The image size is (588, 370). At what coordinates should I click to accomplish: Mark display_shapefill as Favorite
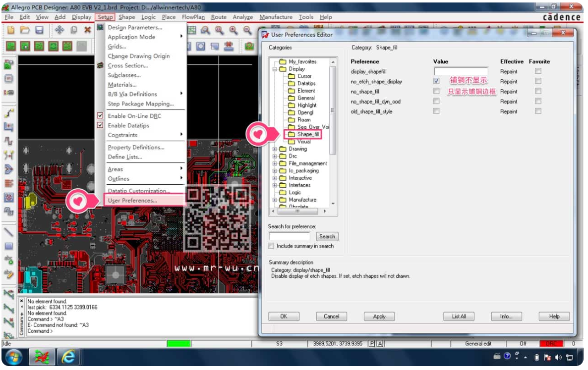point(538,71)
